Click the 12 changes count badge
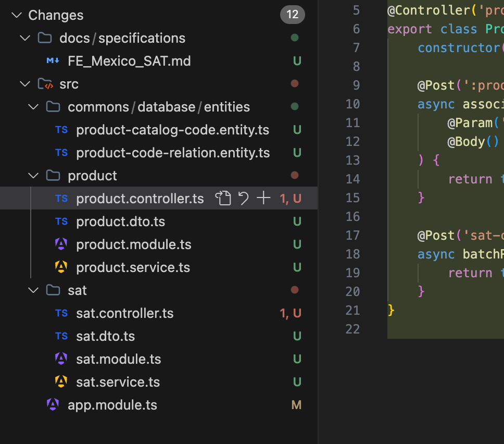 tap(293, 15)
